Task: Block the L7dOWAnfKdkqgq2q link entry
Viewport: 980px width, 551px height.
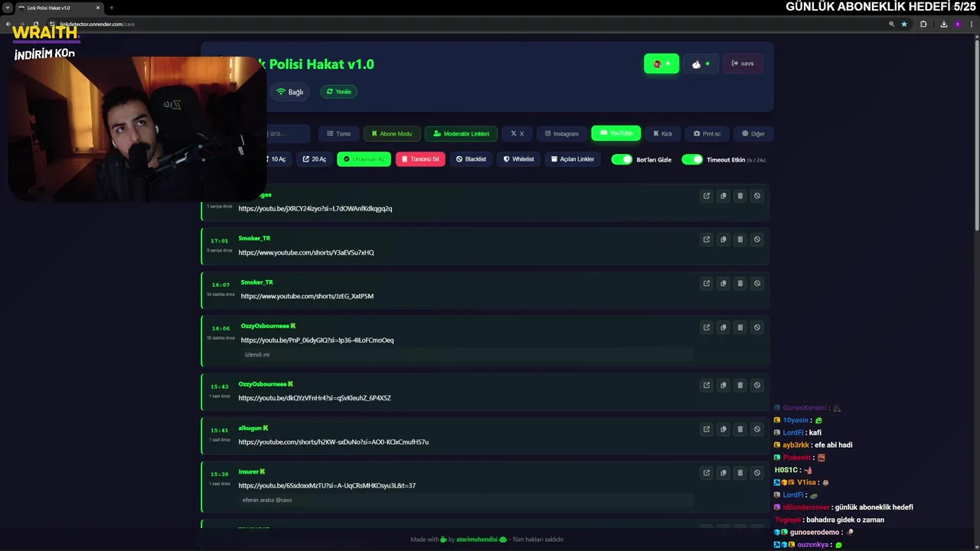Action: [757, 196]
